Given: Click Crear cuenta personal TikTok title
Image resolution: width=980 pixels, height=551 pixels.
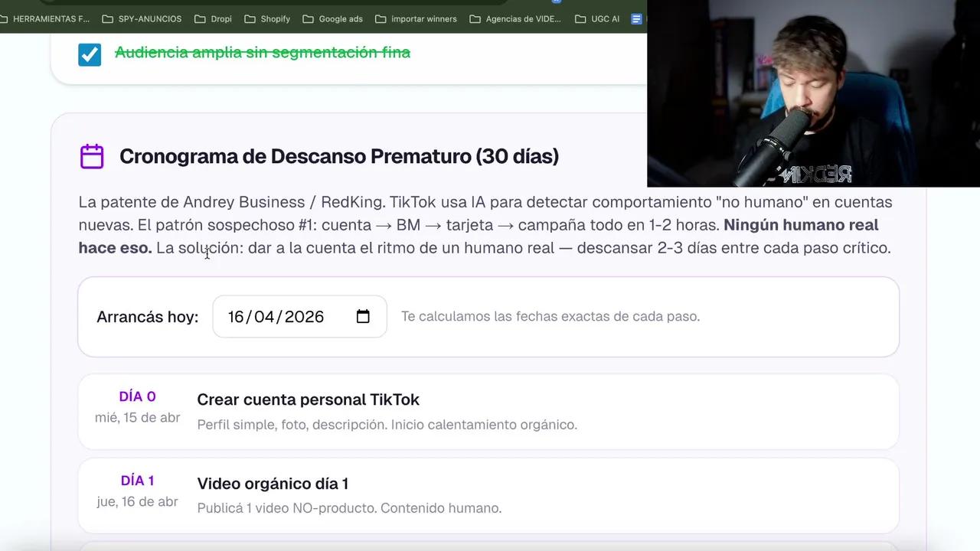Looking at the screenshot, I should pos(309,399).
